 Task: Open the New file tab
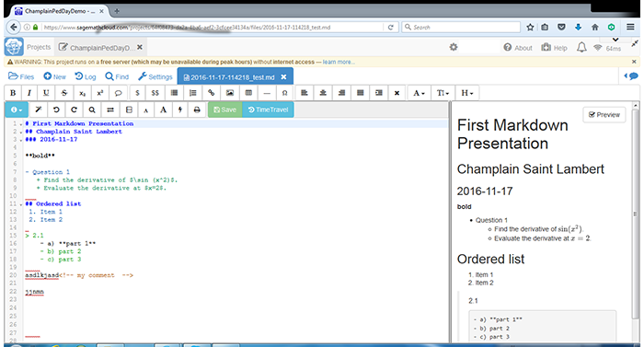coord(54,76)
